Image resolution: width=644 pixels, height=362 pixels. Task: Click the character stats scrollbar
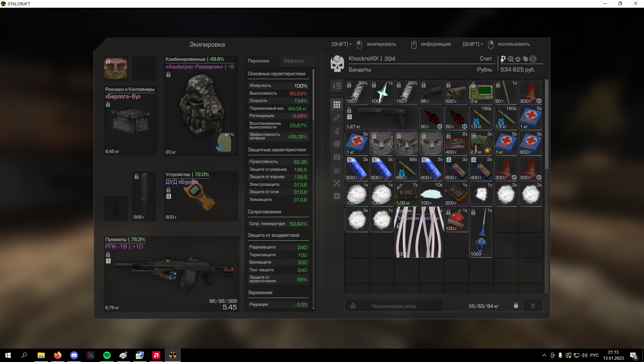coord(314,95)
